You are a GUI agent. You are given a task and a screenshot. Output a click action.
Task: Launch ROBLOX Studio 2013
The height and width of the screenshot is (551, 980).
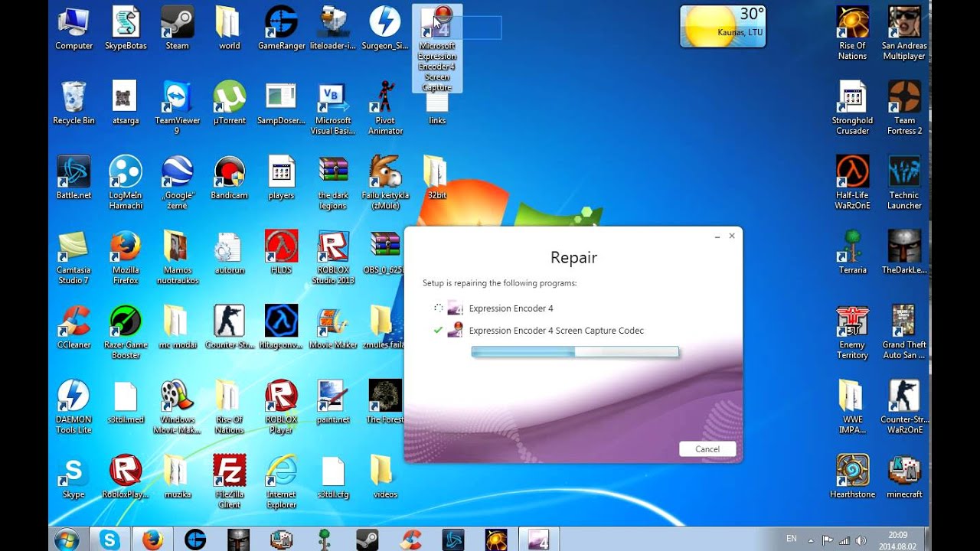click(333, 257)
